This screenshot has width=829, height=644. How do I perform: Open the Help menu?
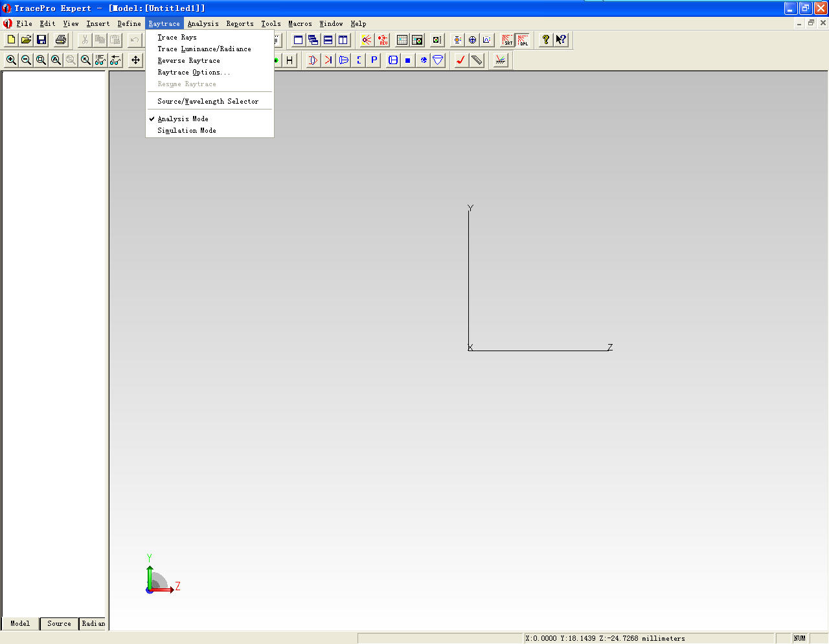tap(358, 23)
